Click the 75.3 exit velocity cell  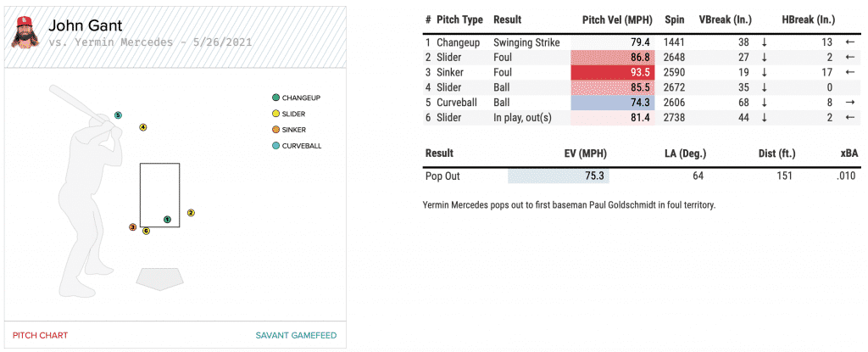click(x=559, y=176)
